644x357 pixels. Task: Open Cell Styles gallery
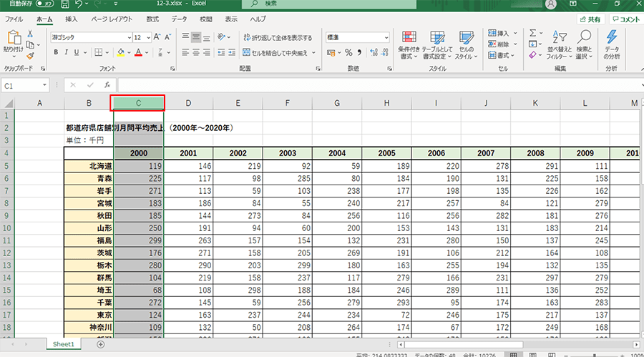click(x=466, y=45)
